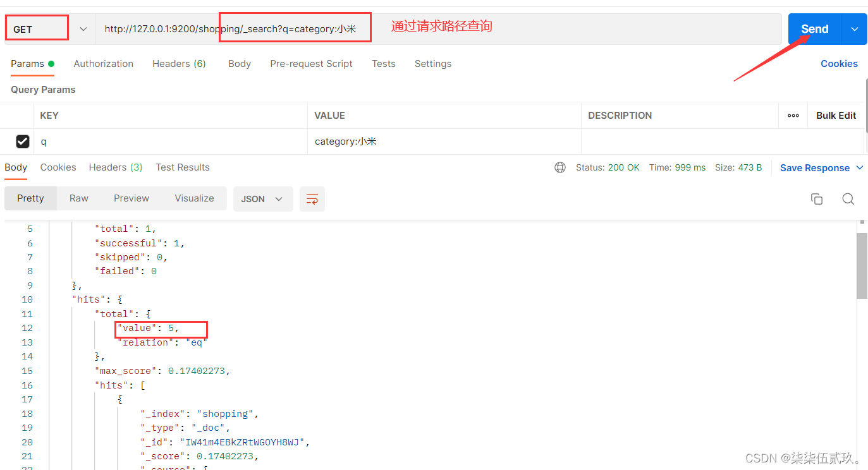This screenshot has width=868, height=470.
Task: Click the "value": 5 line
Action: tap(149, 328)
